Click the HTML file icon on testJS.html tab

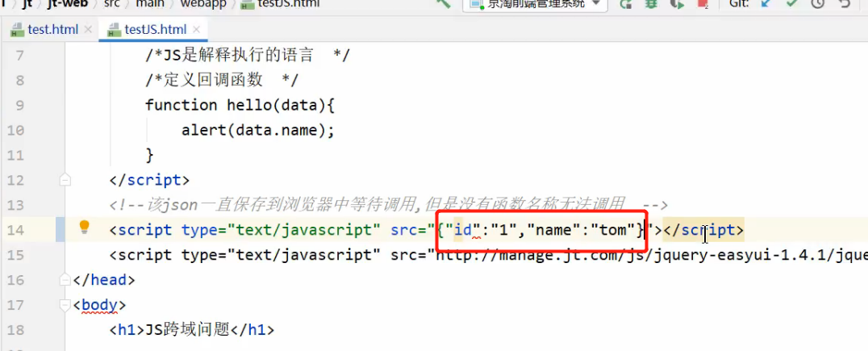pyautogui.click(x=115, y=30)
